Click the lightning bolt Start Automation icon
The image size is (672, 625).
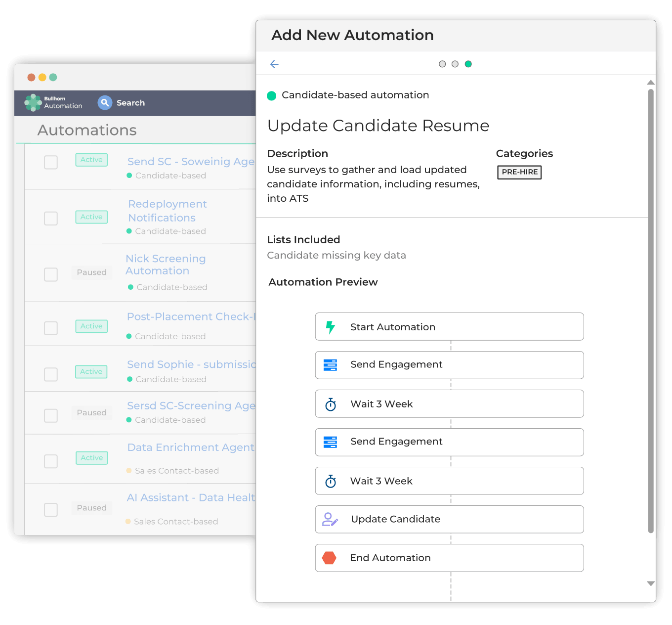(331, 327)
